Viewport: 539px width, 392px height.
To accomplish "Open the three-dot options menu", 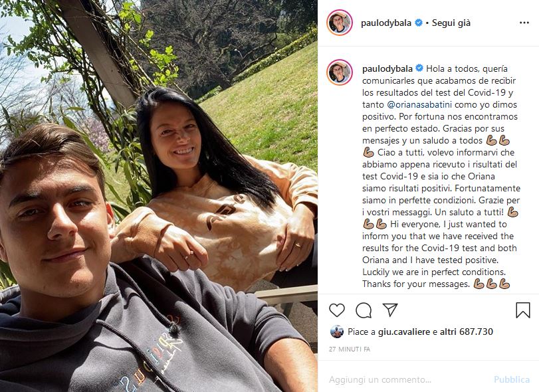I will click(x=524, y=23).
